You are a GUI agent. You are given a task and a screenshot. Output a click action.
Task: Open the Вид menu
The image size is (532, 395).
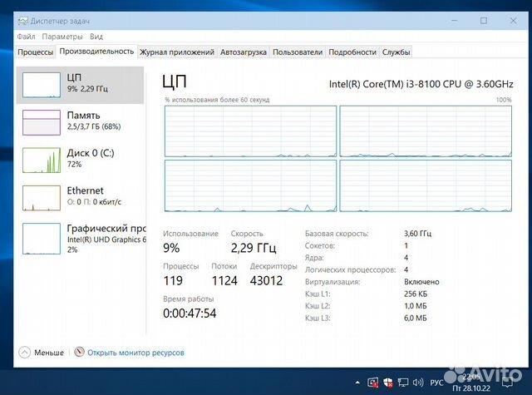(x=96, y=37)
